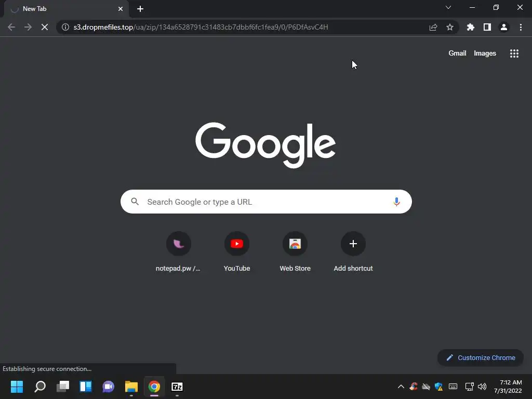This screenshot has height=399, width=532.
Task: Open volume control in tray
Action: (x=482, y=387)
